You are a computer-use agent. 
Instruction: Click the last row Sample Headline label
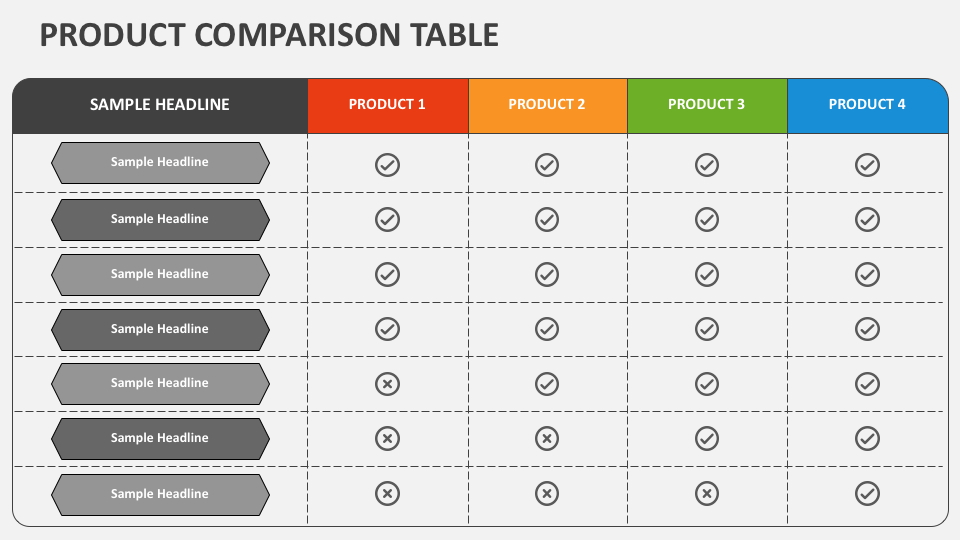[x=160, y=495]
